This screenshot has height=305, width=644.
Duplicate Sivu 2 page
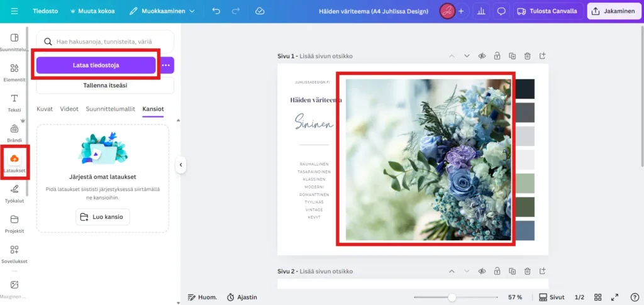point(512,271)
